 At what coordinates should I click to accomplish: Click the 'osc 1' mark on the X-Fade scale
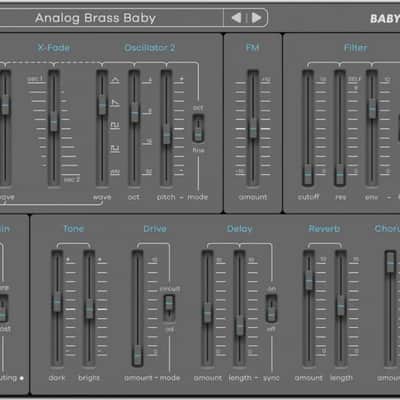tap(35, 79)
